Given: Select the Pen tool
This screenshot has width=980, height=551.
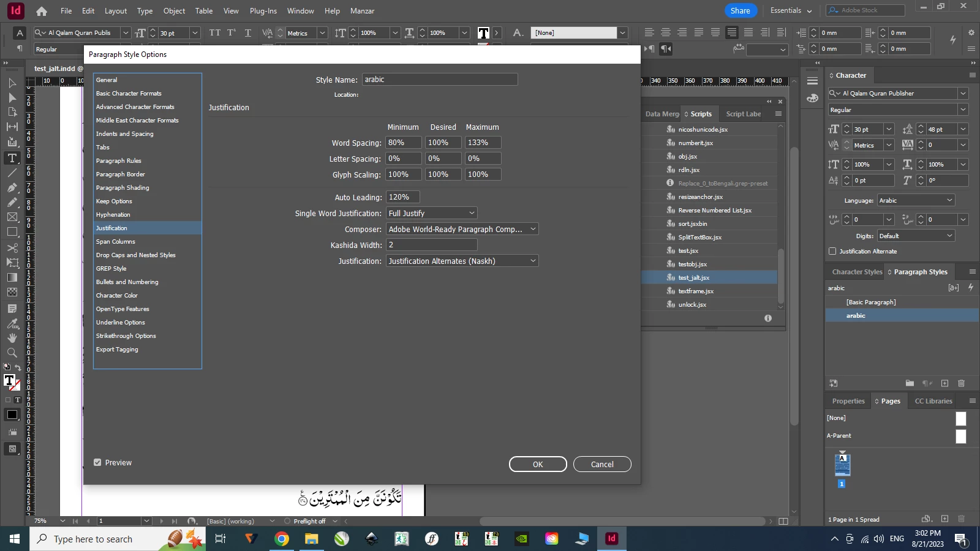Looking at the screenshot, I should coord(12,188).
